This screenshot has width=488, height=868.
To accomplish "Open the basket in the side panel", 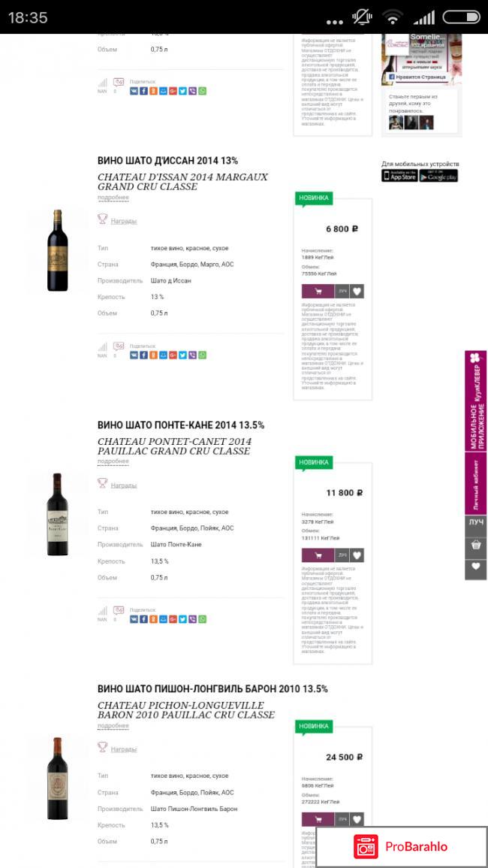I will pos(475,546).
